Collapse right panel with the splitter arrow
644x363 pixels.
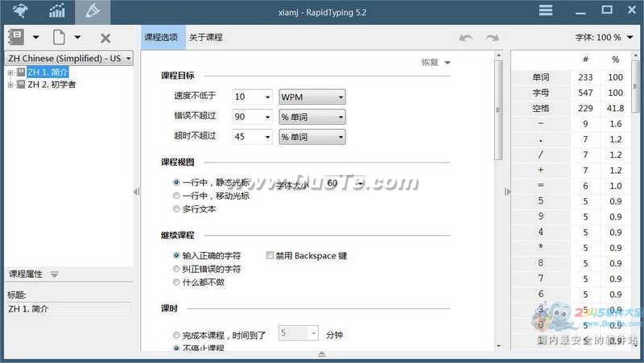507,192
